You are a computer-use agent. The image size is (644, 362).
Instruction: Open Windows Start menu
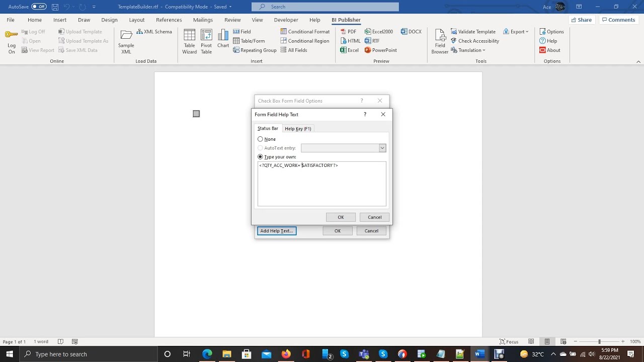pos(10,354)
